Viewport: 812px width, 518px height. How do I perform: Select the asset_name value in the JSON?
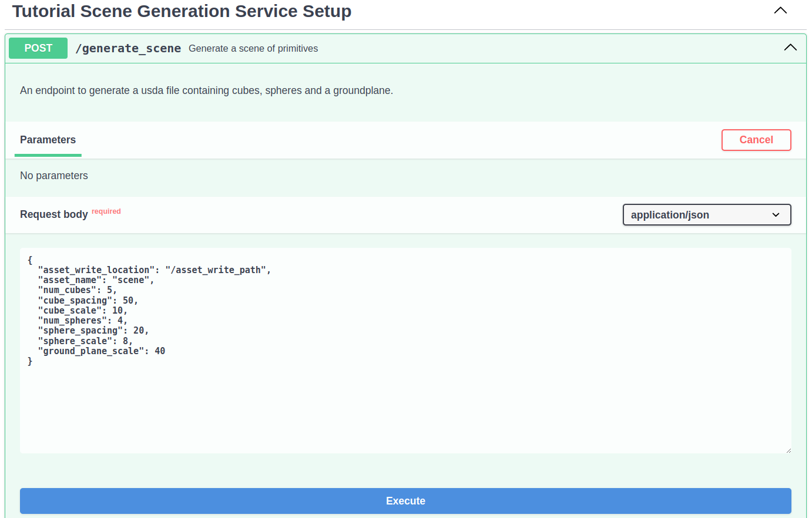135,280
